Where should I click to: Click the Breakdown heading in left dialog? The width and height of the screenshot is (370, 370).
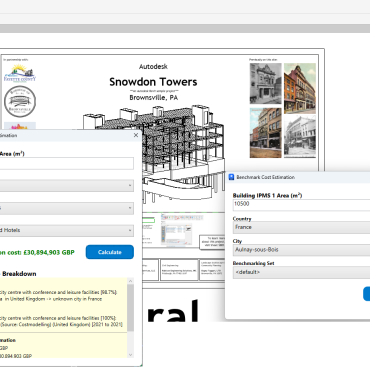point(19,274)
